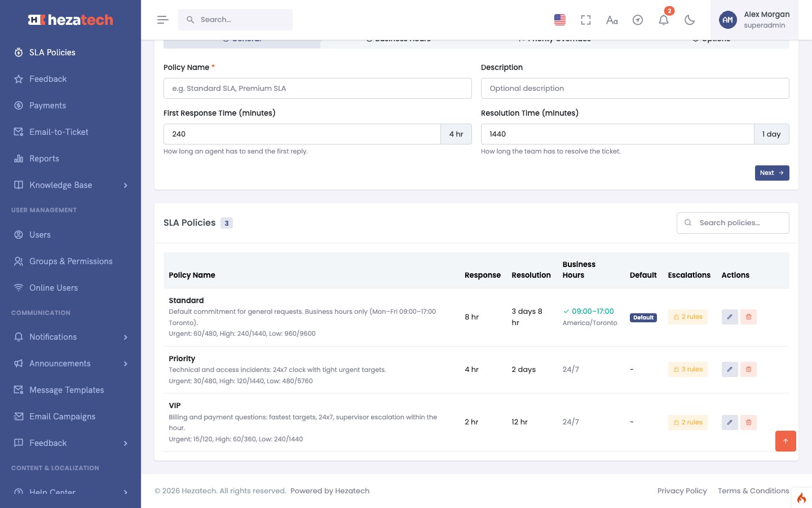Image resolution: width=812 pixels, height=508 pixels.
Task: Open the compass navigation icon
Action: 638,20
